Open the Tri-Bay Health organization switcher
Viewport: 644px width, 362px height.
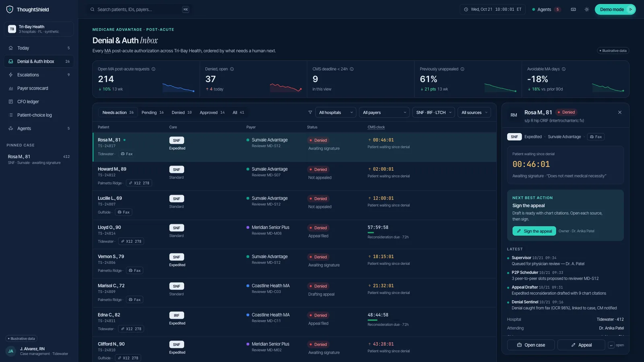point(39,29)
